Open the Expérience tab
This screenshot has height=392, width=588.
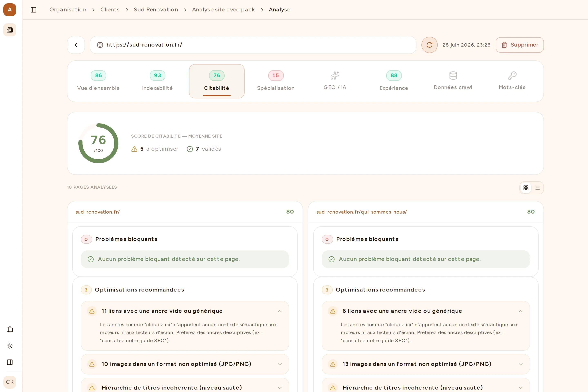coord(394,81)
